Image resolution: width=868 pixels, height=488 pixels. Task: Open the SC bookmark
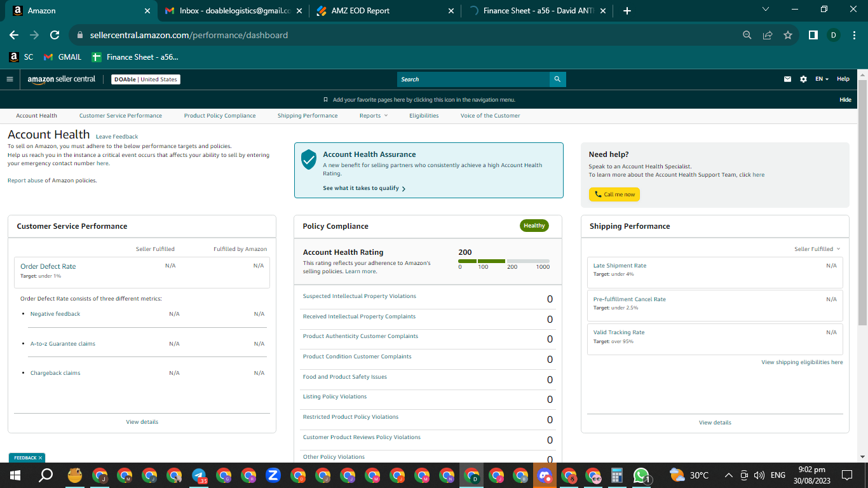click(x=22, y=57)
